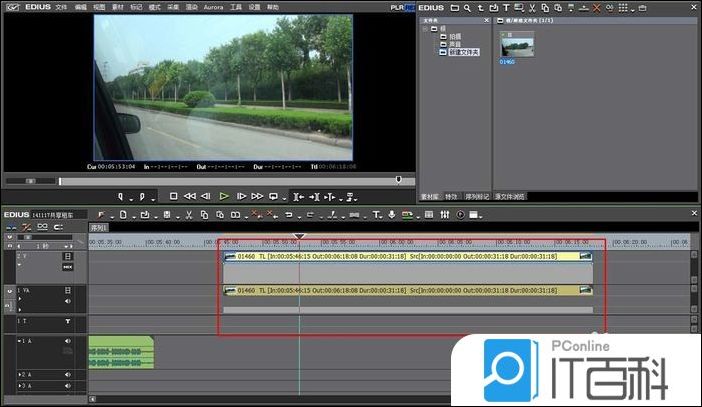
Task: Click the player position scrub bar
Action: [228, 181]
